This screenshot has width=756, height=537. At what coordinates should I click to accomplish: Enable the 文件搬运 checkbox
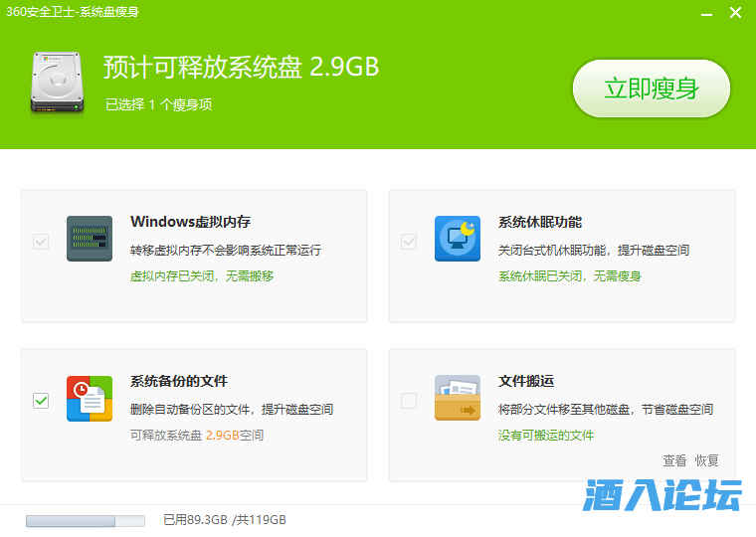pyautogui.click(x=409, y=400)
